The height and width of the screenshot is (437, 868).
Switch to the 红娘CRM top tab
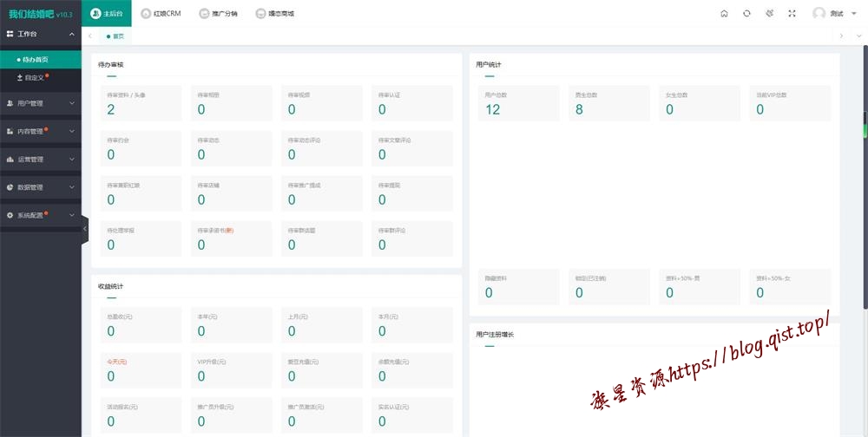pyautogui.click(x=161, y=14)
